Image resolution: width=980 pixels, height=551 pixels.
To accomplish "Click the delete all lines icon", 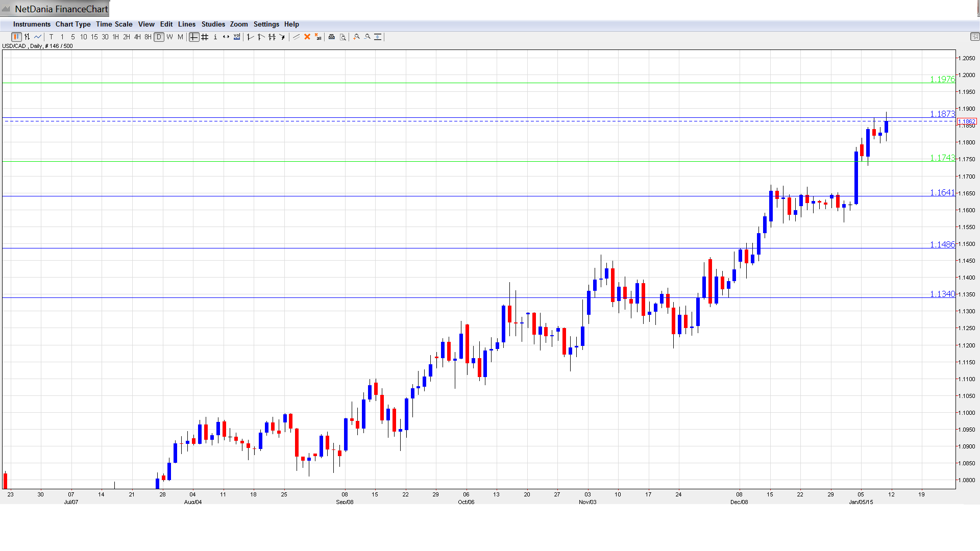I will (x=318, y=37).
